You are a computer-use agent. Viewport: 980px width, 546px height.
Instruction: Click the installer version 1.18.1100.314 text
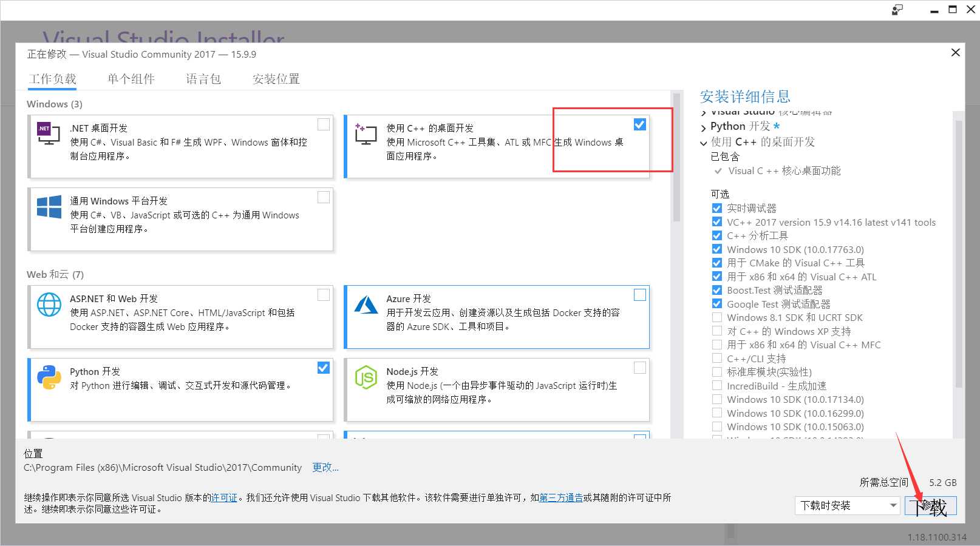(937, 537)
